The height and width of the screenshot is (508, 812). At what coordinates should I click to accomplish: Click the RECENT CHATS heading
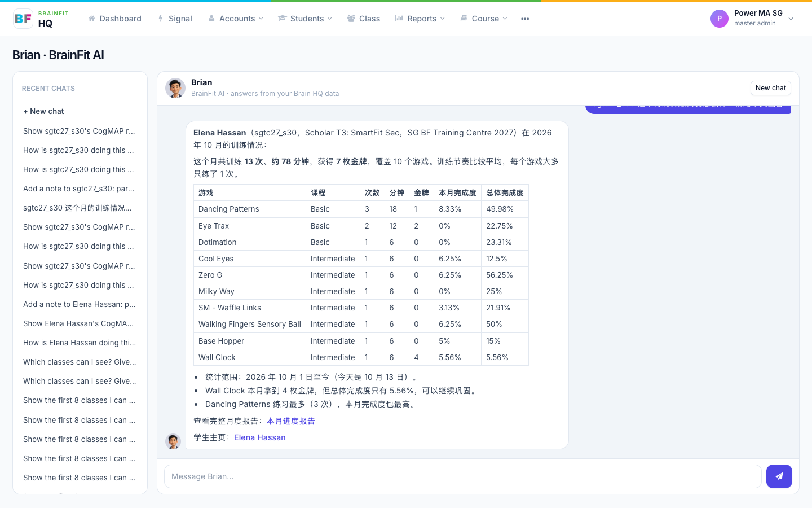pyautogui.click(x=48, y=89)
